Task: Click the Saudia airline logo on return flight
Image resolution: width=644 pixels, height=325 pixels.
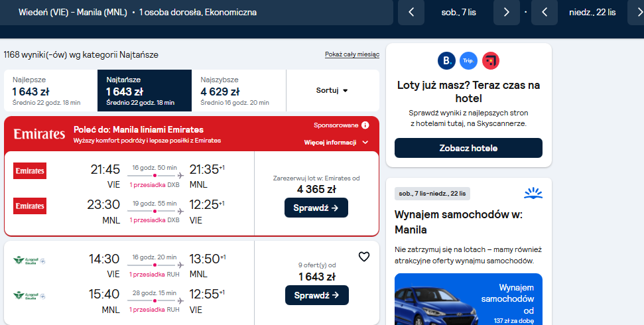Action: pos(29,296)
